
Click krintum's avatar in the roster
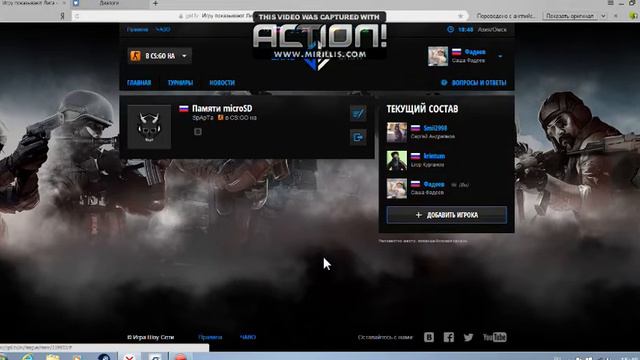(x=397, y=160)
